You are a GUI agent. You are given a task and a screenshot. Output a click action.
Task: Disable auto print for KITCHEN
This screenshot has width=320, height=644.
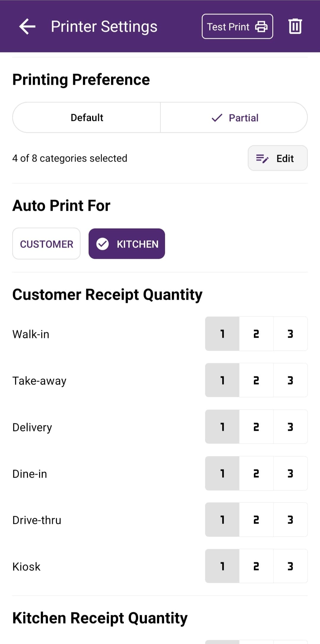(127, 244)
